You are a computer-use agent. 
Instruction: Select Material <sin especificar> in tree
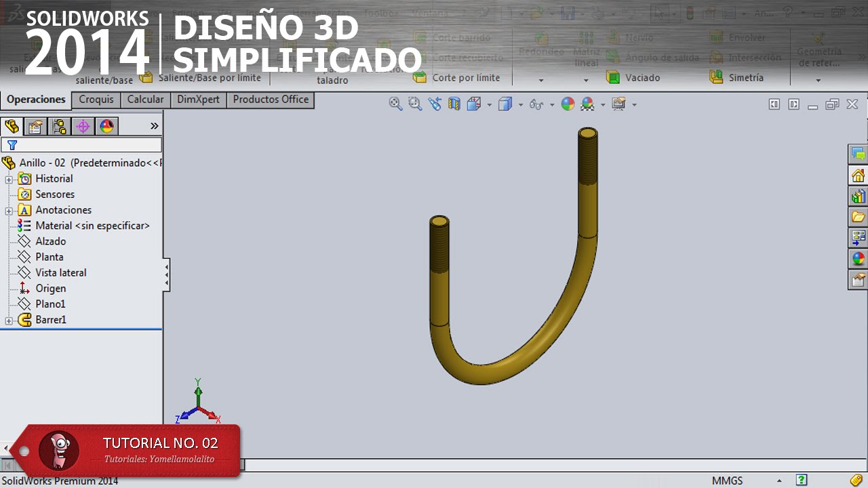coord(92,226)
